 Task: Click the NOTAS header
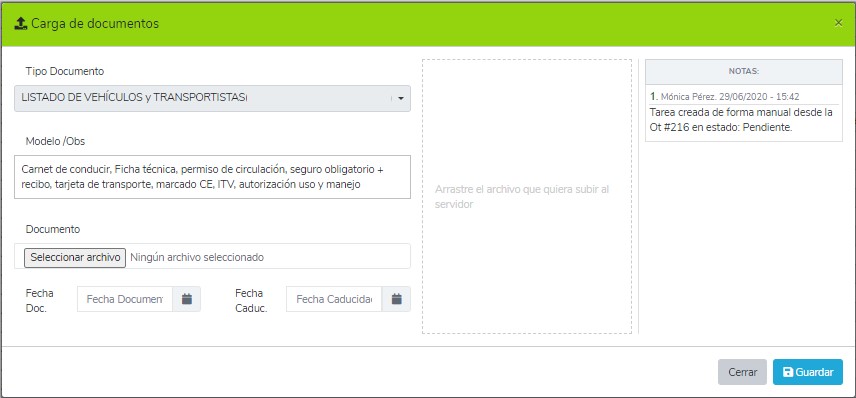744,72
